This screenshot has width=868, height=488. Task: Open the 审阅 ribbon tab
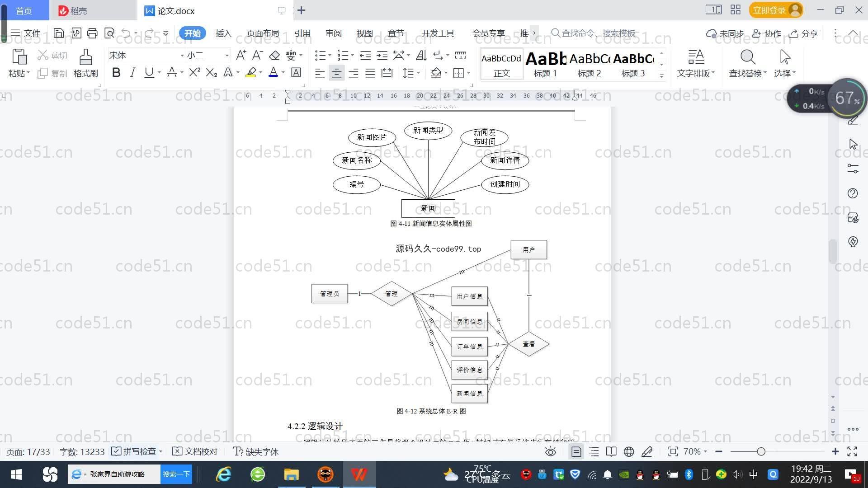(334, 33)
